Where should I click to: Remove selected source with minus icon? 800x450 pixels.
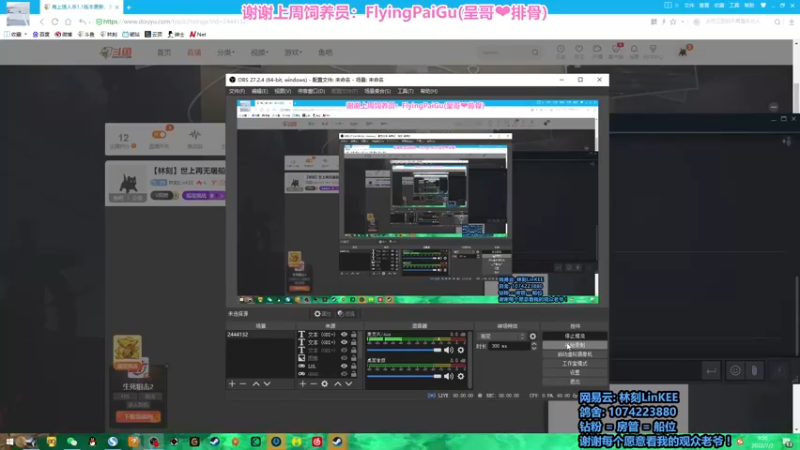coord(313,384)
